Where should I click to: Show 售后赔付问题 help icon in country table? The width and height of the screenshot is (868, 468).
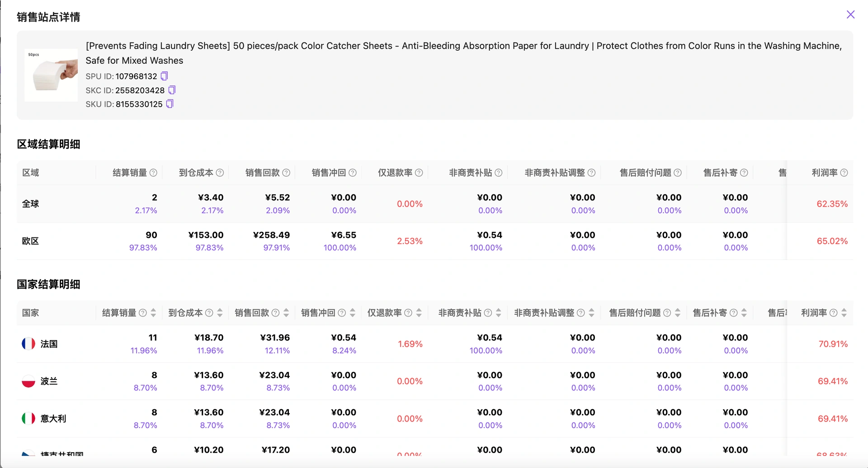[x=667, y=313]
